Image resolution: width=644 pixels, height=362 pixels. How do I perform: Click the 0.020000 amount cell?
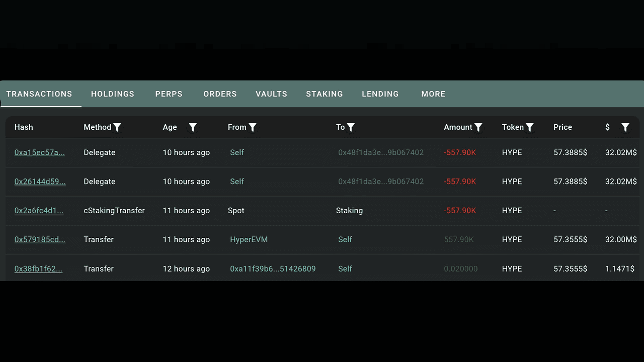click(461, 268)
